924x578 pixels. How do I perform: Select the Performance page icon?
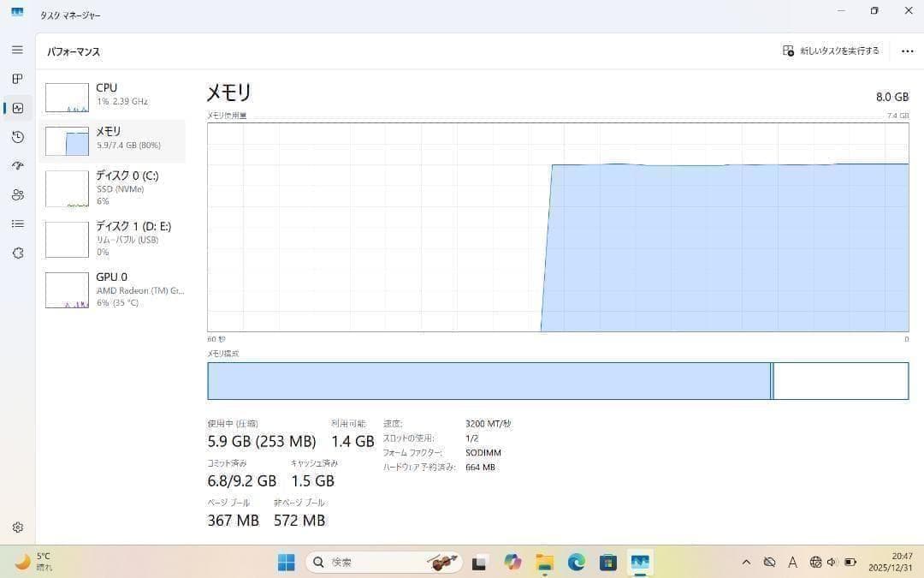pyautogui.click(x=17, y=108)
